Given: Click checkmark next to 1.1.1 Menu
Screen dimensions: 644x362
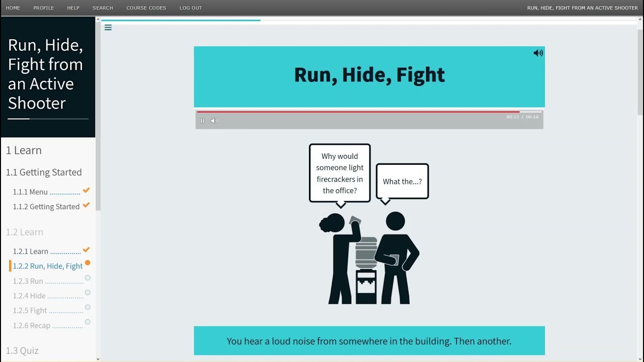Looking at the screenshot, I should tap(86, 191).
